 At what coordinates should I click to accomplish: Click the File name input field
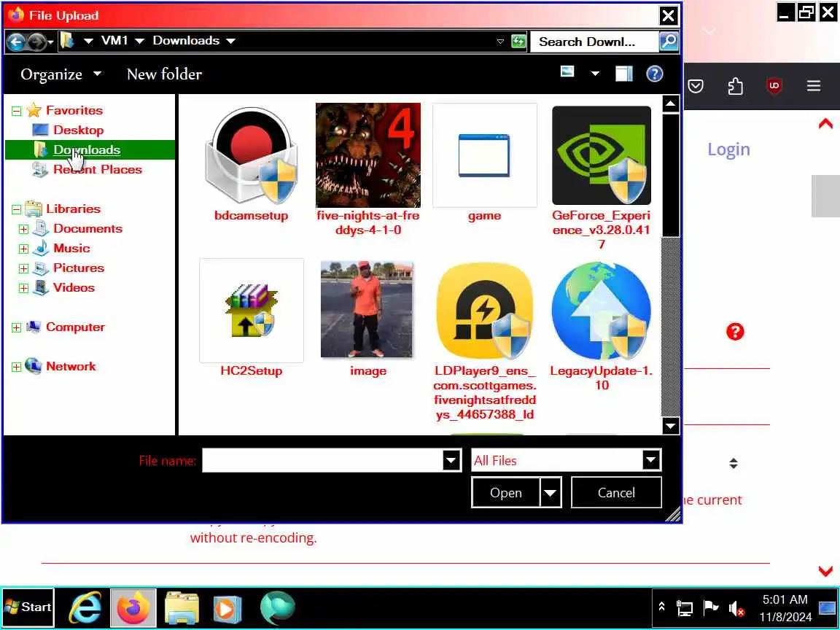[x=322, y=460]
